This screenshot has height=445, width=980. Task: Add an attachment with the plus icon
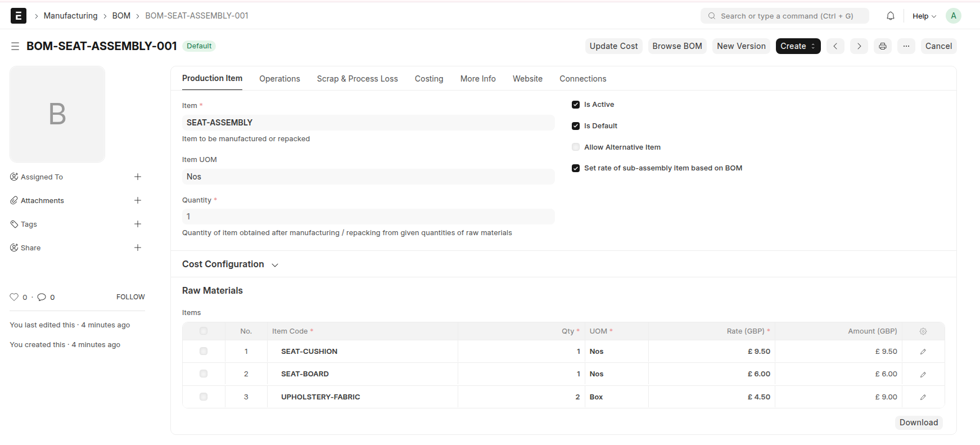coord(138,200)
